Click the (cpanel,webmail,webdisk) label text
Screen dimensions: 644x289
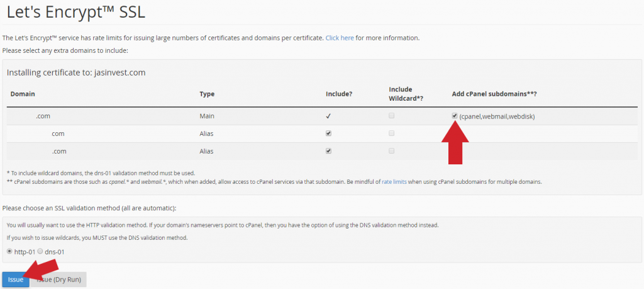click(x=497, y=116)
